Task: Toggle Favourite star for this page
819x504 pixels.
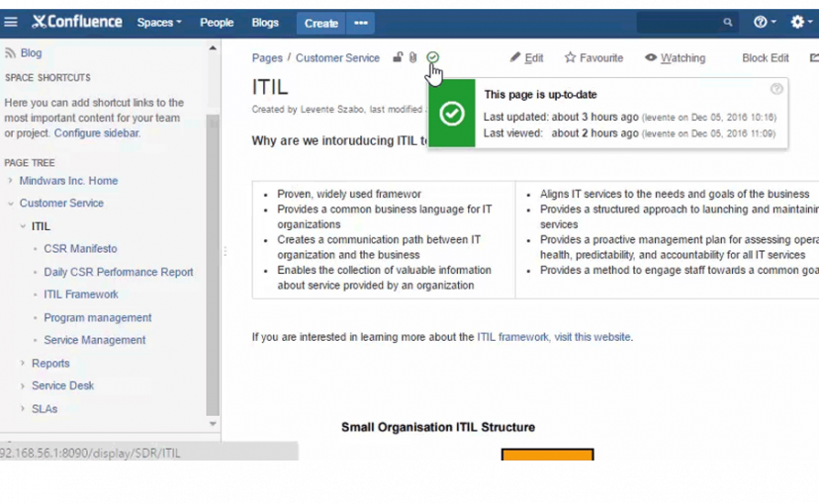Action: coord(593,58)
